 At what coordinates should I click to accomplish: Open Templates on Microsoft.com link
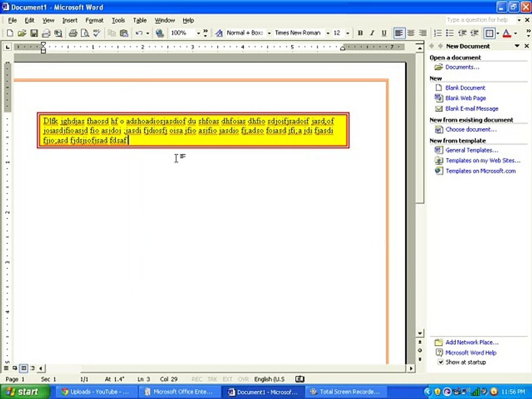pos(480,171)
